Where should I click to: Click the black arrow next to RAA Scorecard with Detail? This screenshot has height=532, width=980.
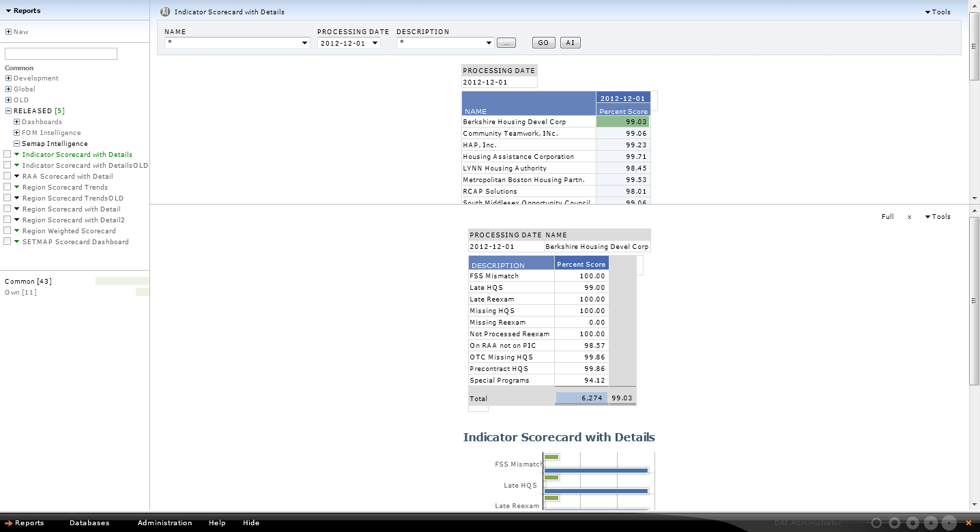click(17, 177)
